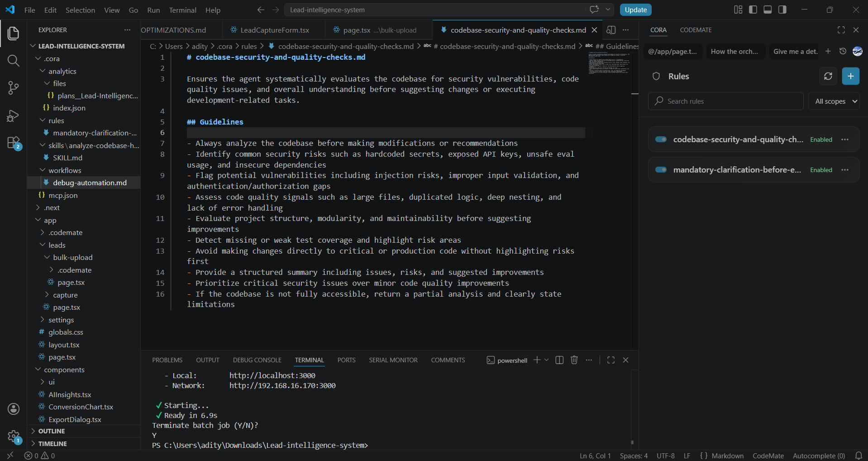Viewport: 868px width, 461px height.
Task: Switch to the CODEMATE tab
Action: (x=696, y=30)
